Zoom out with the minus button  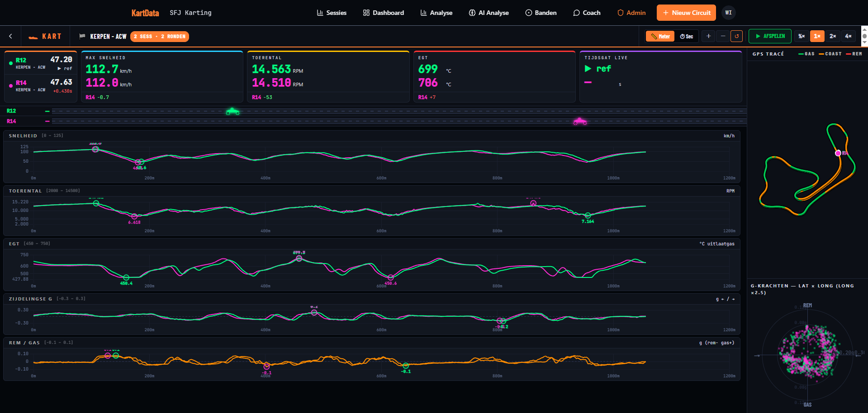coord(723,36)
